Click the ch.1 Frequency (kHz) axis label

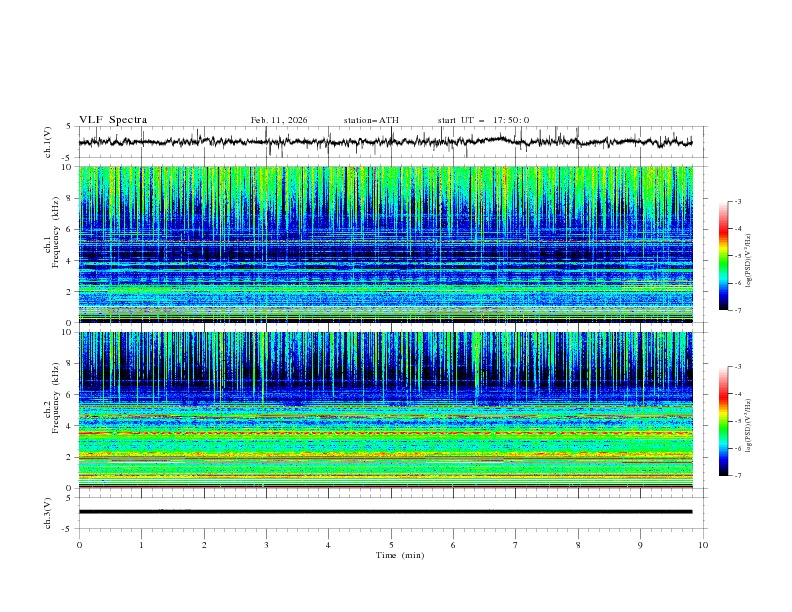51,232
